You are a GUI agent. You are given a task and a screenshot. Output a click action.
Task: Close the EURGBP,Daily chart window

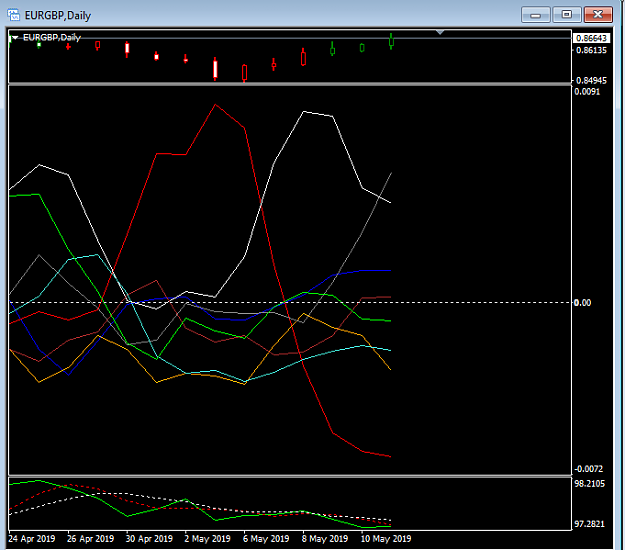click(598, 15)
